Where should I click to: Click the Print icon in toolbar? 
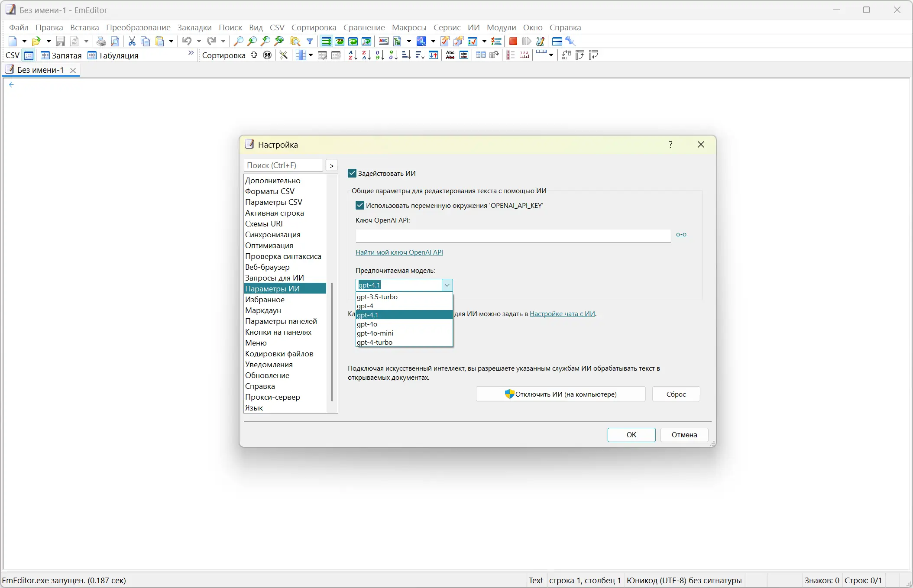101,41
